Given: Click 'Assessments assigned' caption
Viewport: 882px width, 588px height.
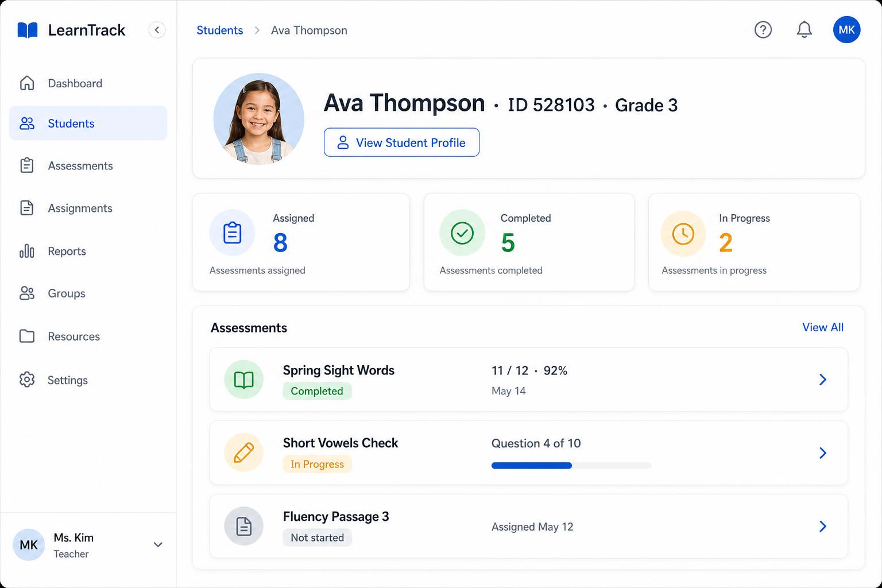Looking at the screenshot, I should tap(257, 270).
